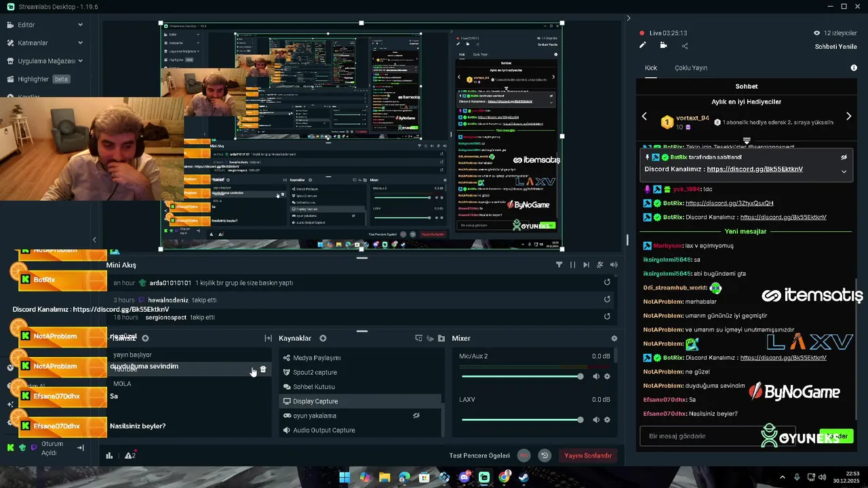This screenshot has height=488, width=868.
Task: Mute the Mic/Aux 2 audio source
Action: 596,376
